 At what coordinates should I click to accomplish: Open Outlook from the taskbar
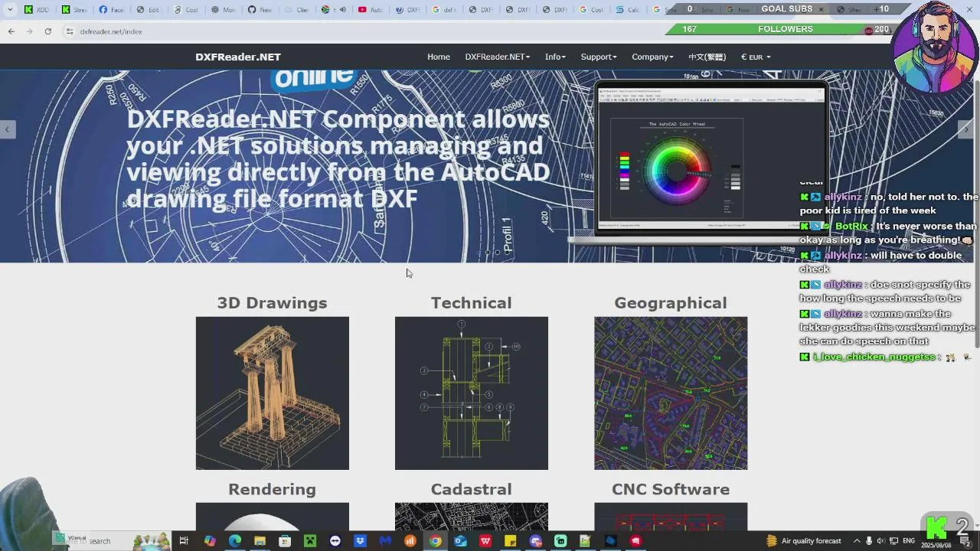click(x=460, y=541)
